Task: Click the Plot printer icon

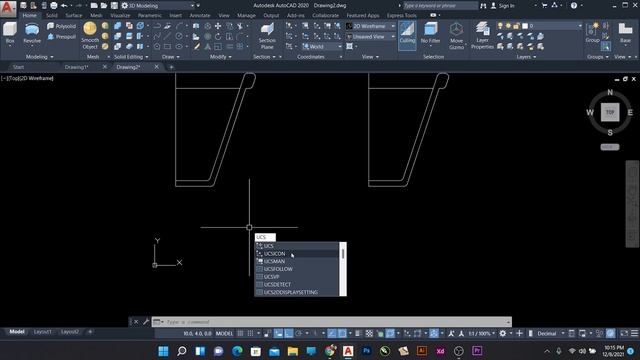Action: coord(54,6)
